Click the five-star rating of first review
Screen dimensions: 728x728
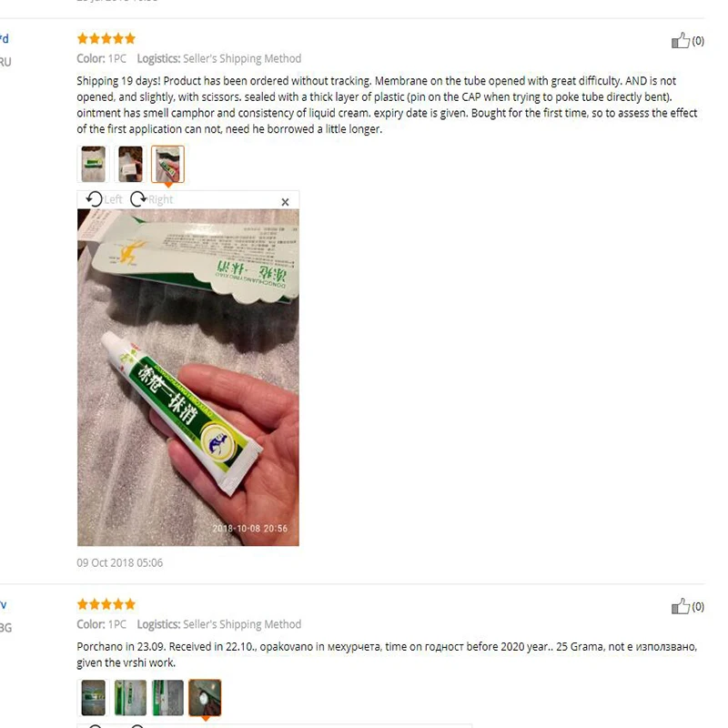point(106,38)
